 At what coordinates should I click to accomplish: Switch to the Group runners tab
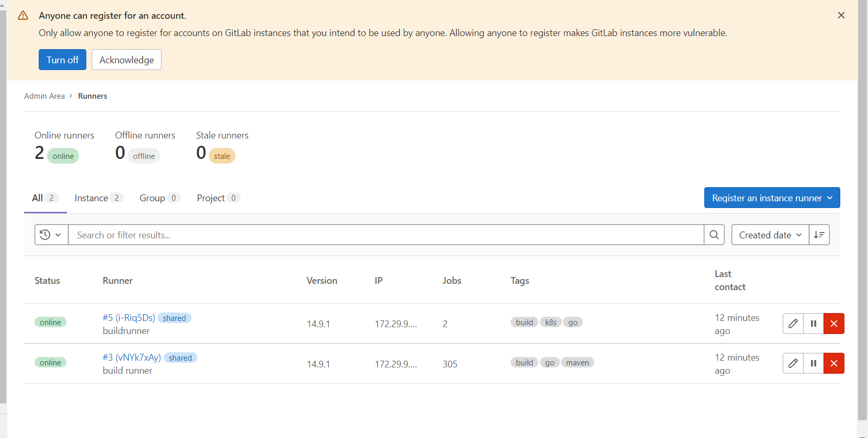(x=160, y=198)
